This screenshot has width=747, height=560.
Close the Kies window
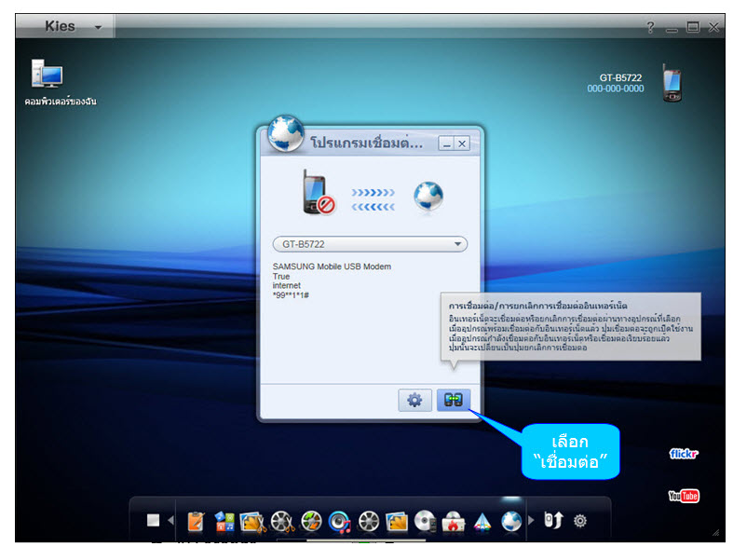(x=713, y=27)
